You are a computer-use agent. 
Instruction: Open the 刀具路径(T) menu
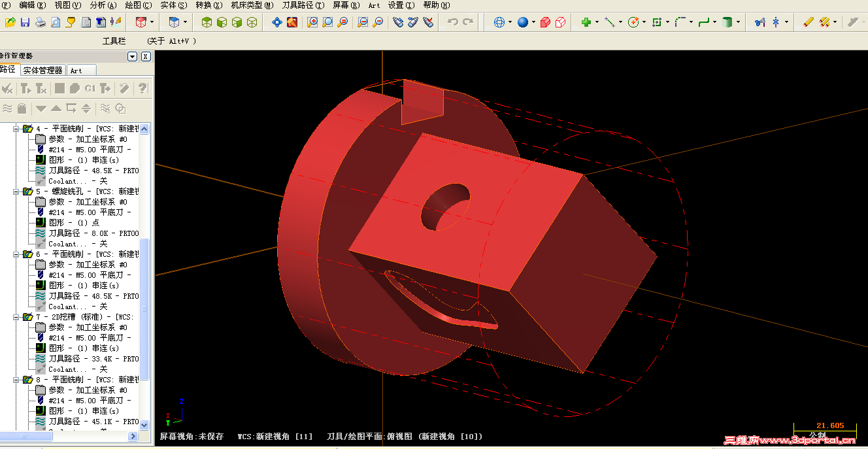point(303,5)
